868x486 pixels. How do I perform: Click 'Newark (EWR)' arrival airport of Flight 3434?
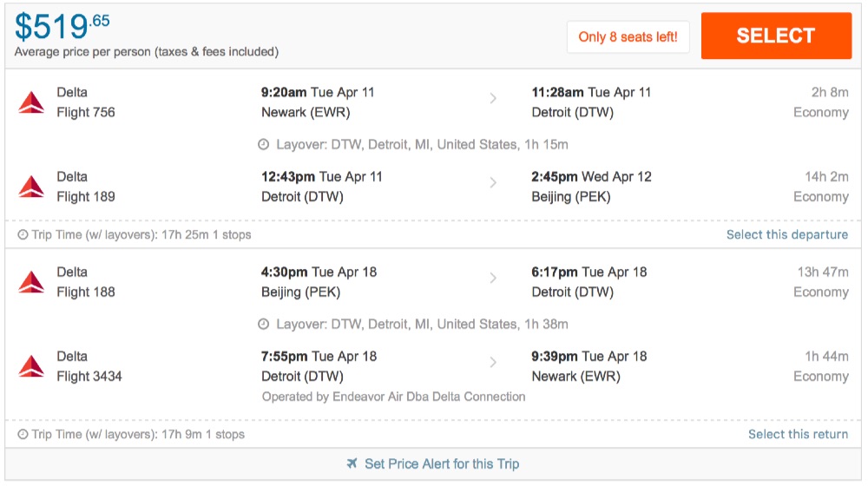point(575,376)
